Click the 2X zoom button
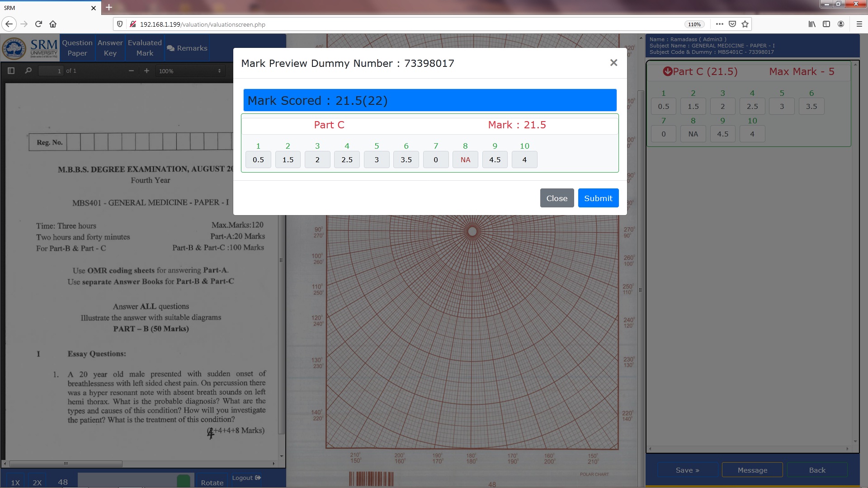Screen dimensions: 868x488 [37, 482]
